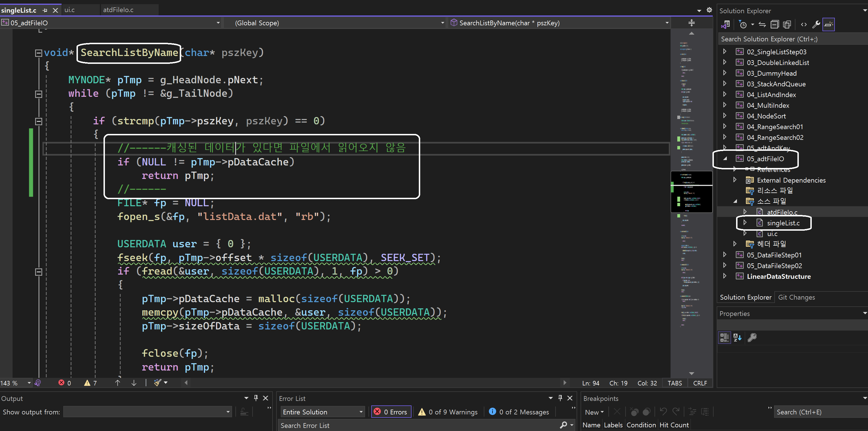Show properties in categorized view
868x431 pixels.
point(725,337)
